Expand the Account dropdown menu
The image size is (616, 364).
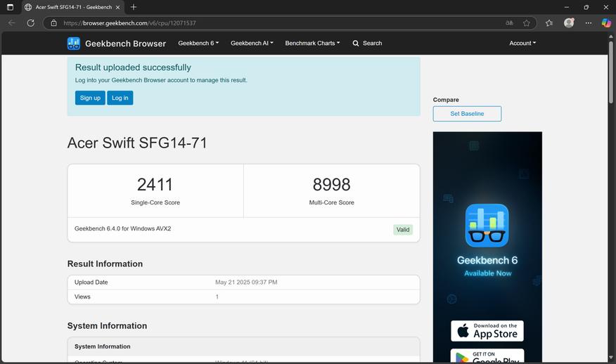click(x=522, y=43)
